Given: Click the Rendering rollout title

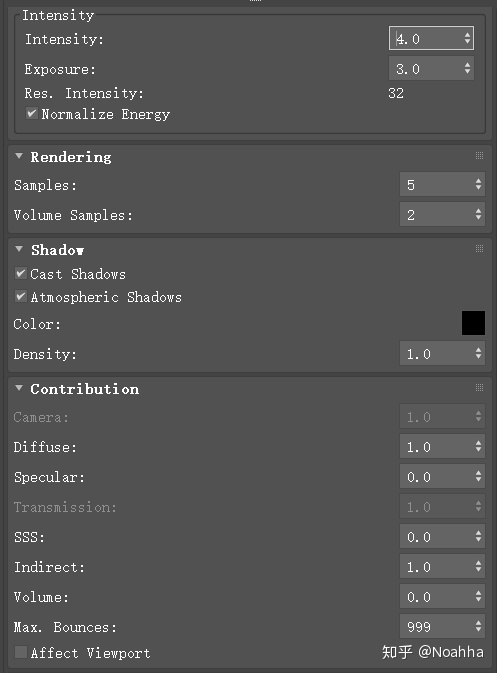Looking at the screenshot, I should 71,157.
